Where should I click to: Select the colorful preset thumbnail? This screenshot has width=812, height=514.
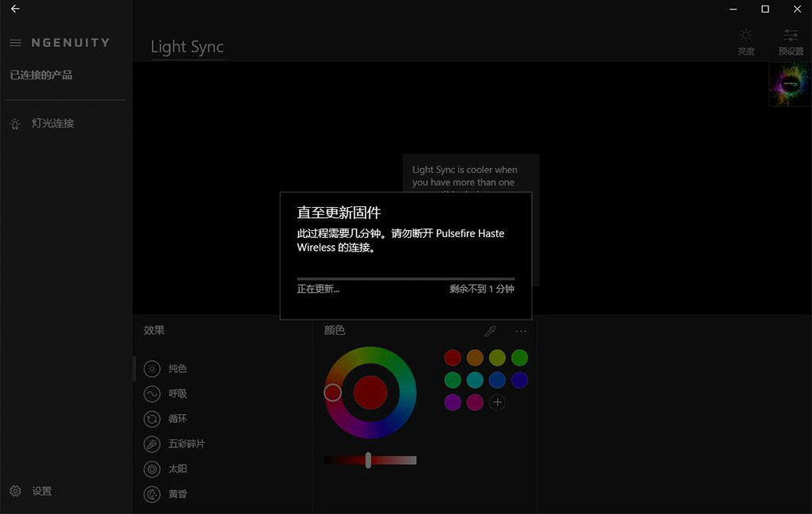click(x=791, y=84)
